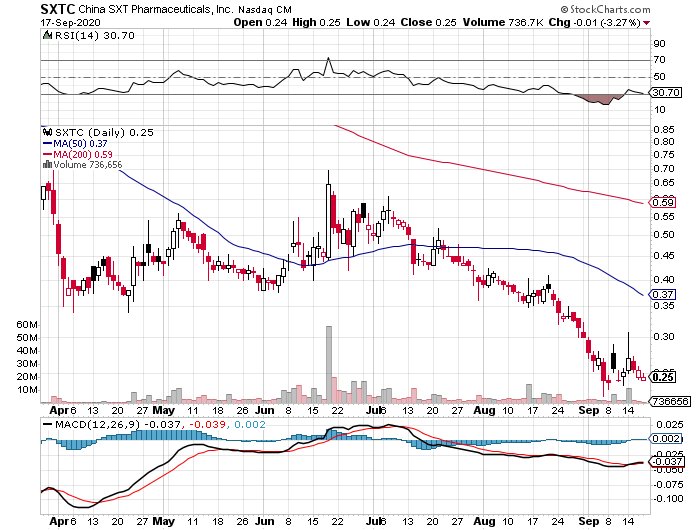Click the MA(50) 0.37 legend text
Image resolution: width=700 pixels, height=530 pixels.
click(80, 143)
